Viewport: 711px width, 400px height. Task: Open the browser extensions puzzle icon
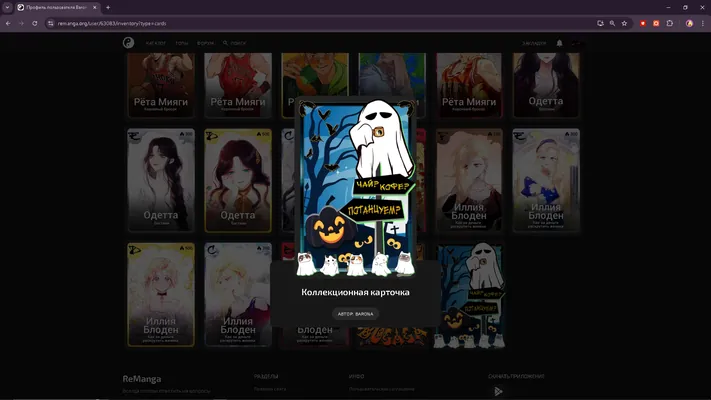tap(670, 23)
